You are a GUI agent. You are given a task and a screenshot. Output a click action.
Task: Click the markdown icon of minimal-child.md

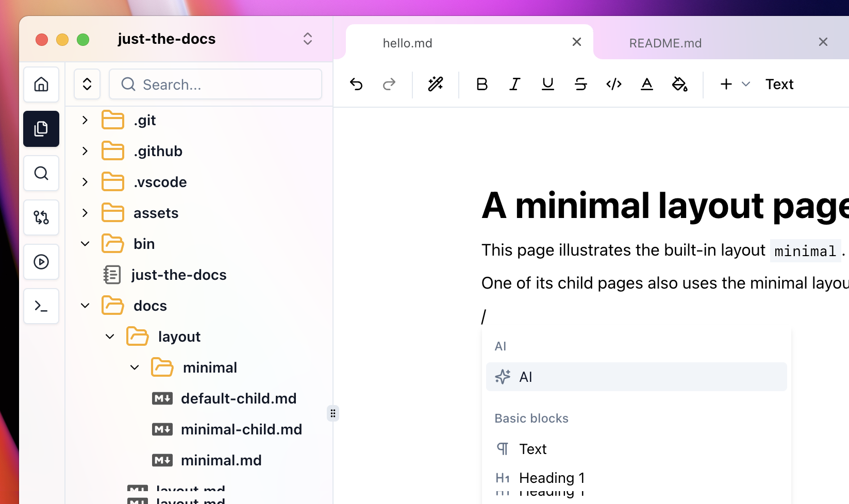[x=162, y=429]
